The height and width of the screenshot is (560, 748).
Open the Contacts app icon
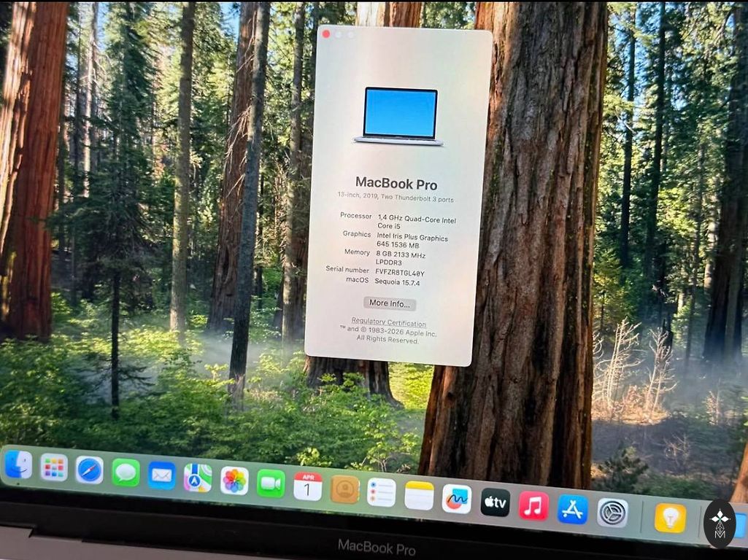point(345,489)
